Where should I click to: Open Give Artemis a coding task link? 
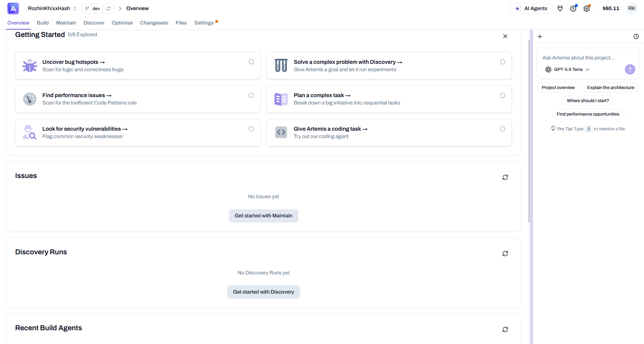pos(331,129)
